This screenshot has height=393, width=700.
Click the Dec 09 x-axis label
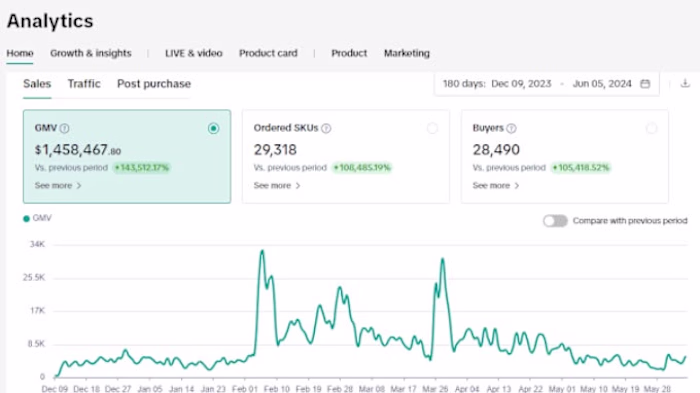tap(54, 389)
